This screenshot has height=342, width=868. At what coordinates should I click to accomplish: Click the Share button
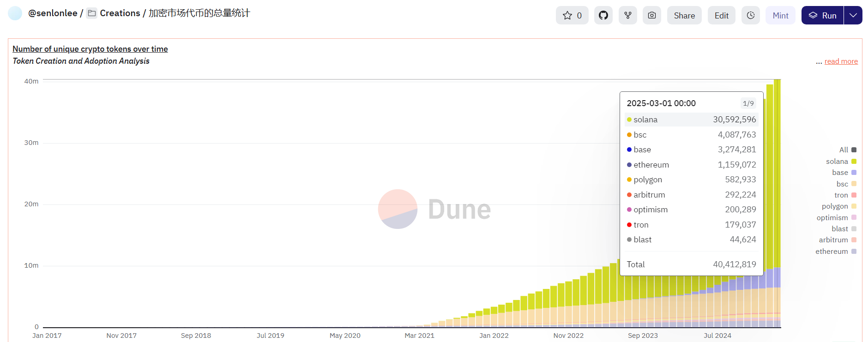[x=684, y=15]
